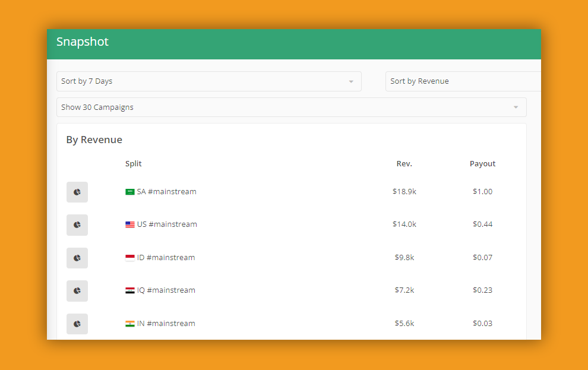The image size is (588, 370).
Task: Click the United States flag icon
Action: 129,224
